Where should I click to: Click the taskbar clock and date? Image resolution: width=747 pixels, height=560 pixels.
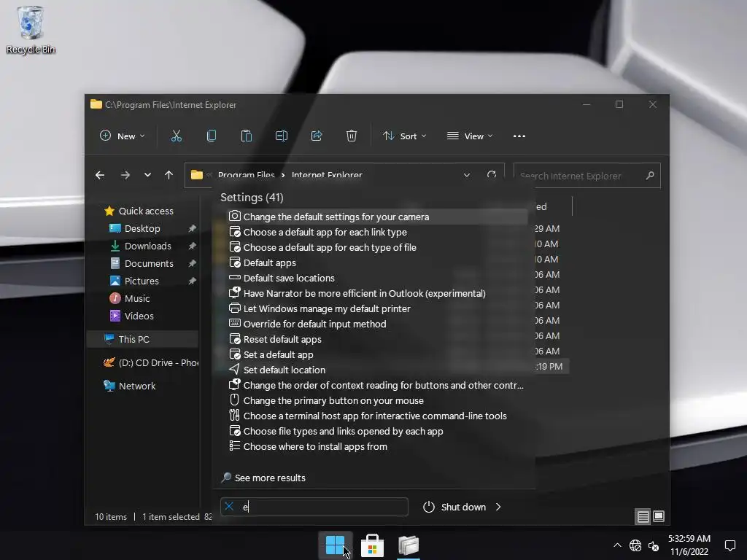tap(689, 545)
